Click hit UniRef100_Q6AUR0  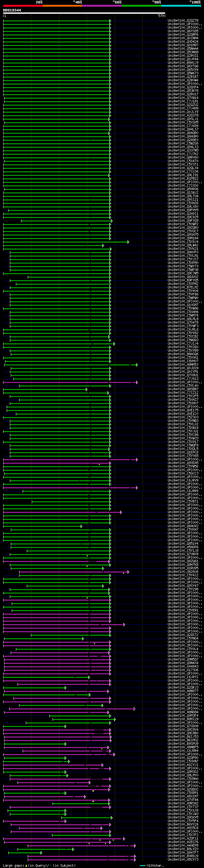pyautogui.click(x=183, y=137)
